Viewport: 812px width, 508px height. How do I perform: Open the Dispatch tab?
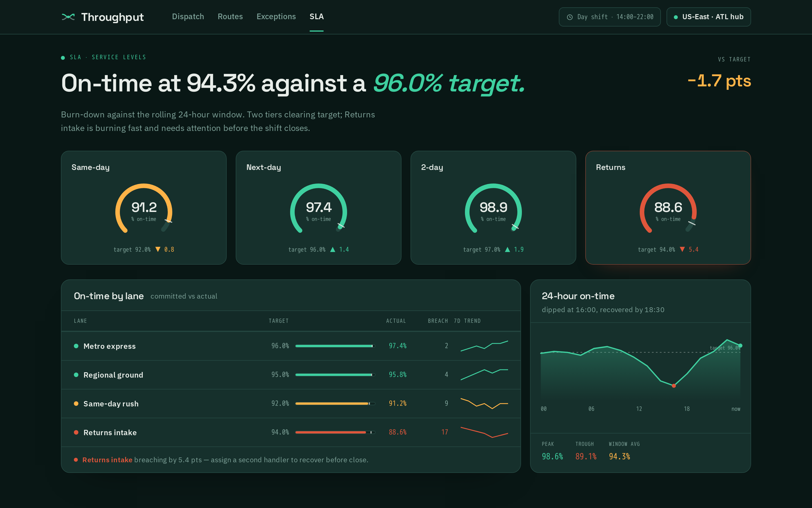pyautogui.click(x=188, y=16)
